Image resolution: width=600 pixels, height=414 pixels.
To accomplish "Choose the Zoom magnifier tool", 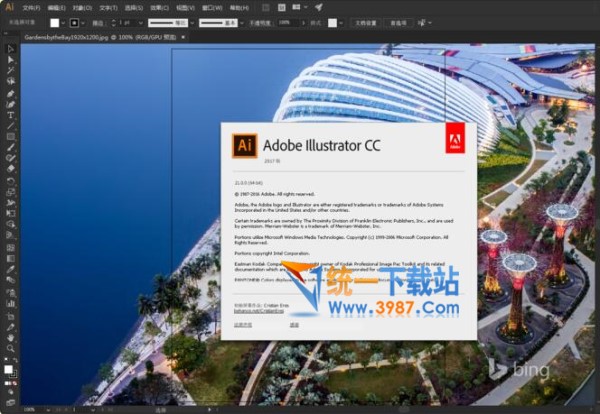I will coord(10,349).
